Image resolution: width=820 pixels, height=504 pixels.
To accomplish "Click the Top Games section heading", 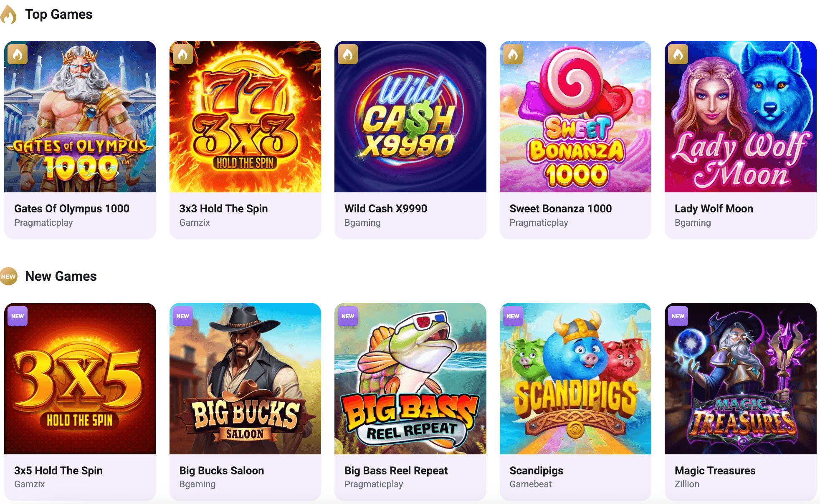I will 59,15.
